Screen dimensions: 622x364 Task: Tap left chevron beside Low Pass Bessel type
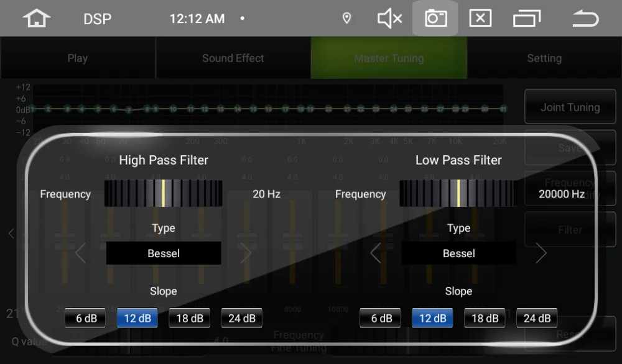(x=376, y=253)
